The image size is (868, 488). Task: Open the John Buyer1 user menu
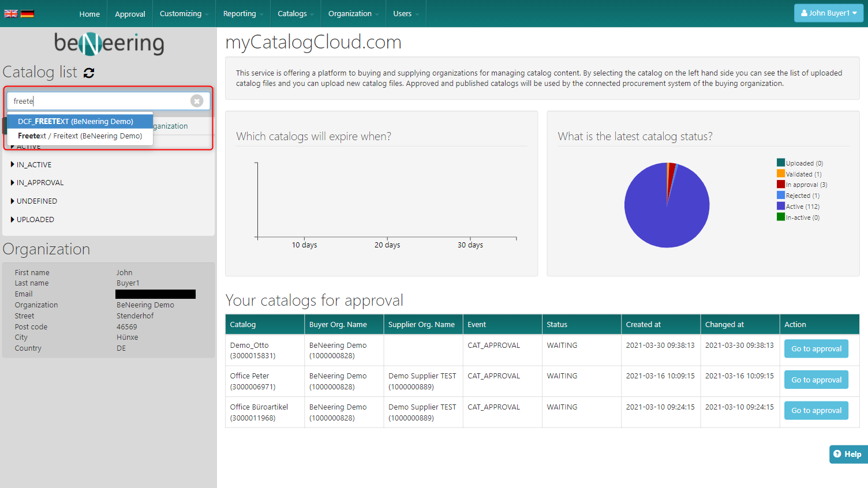pos(828,13)
